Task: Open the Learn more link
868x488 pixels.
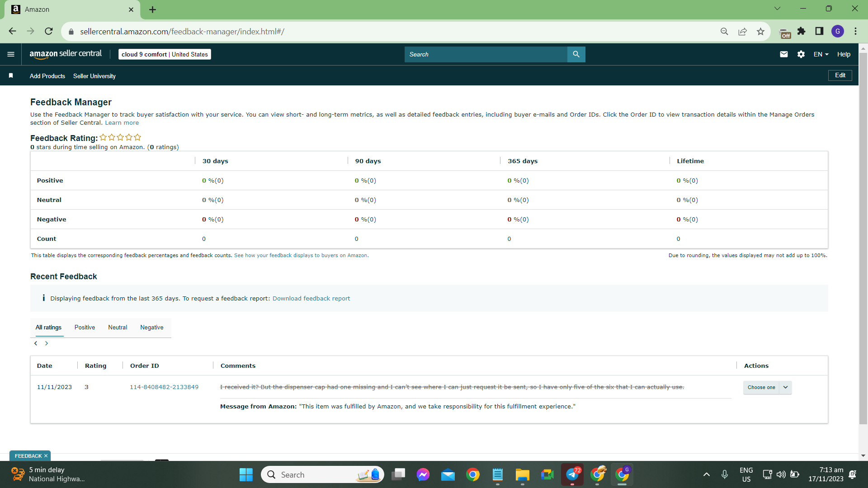Action: point(122,123)
